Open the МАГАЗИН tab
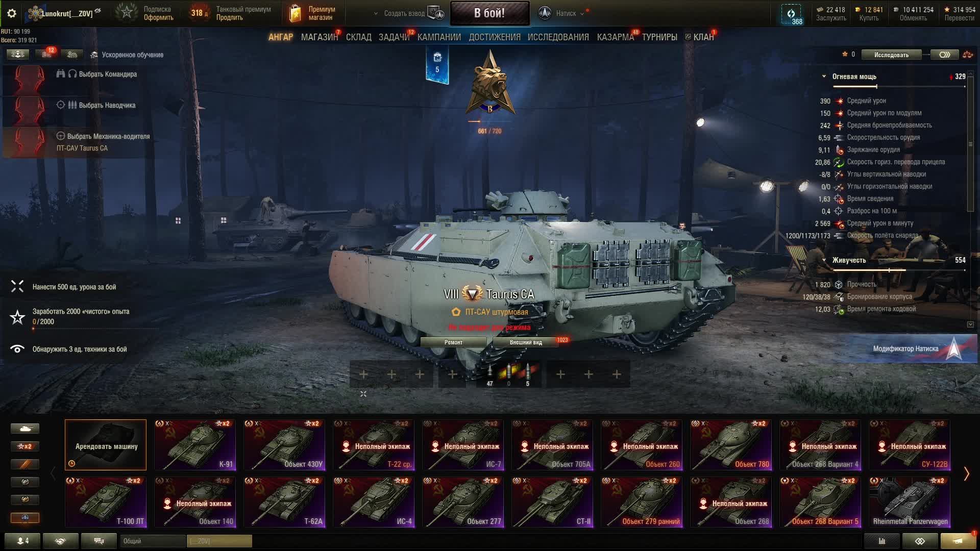Image resolution: width=980 pixels, height=551 pixels. coord(320,37)
